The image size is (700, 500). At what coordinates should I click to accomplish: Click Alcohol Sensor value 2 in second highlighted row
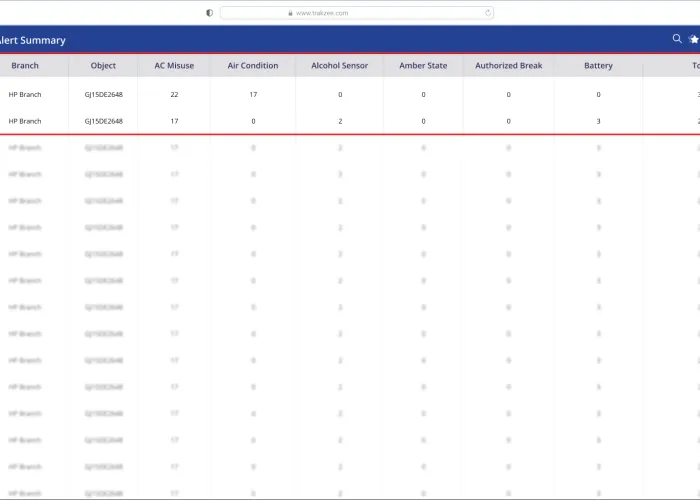click(x=340, y=121)
